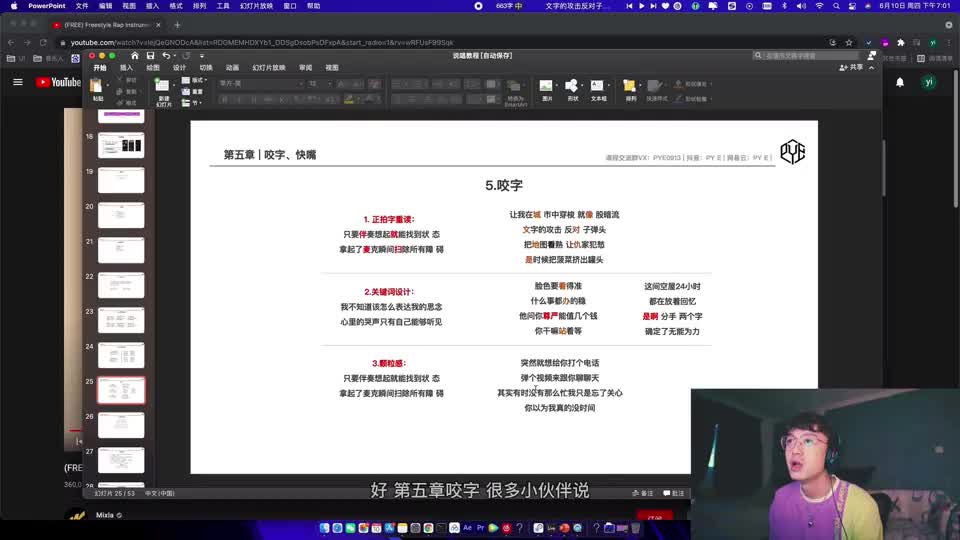Select slide 18 thumbnail
This screenshot has width=960, height=540.
pyautogui.click(x=121, y=145)
